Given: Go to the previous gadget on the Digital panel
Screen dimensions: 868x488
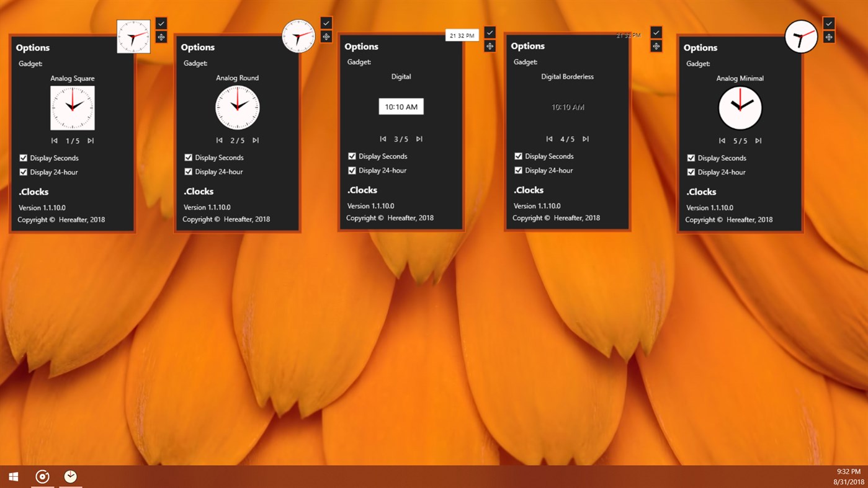Looking at the screenshot, I should 383,139.
